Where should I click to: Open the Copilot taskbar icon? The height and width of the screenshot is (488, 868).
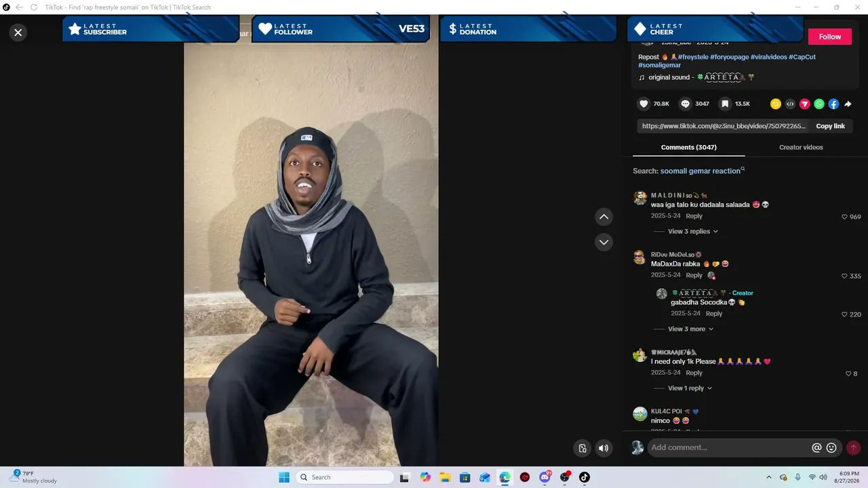coord(425,477)
